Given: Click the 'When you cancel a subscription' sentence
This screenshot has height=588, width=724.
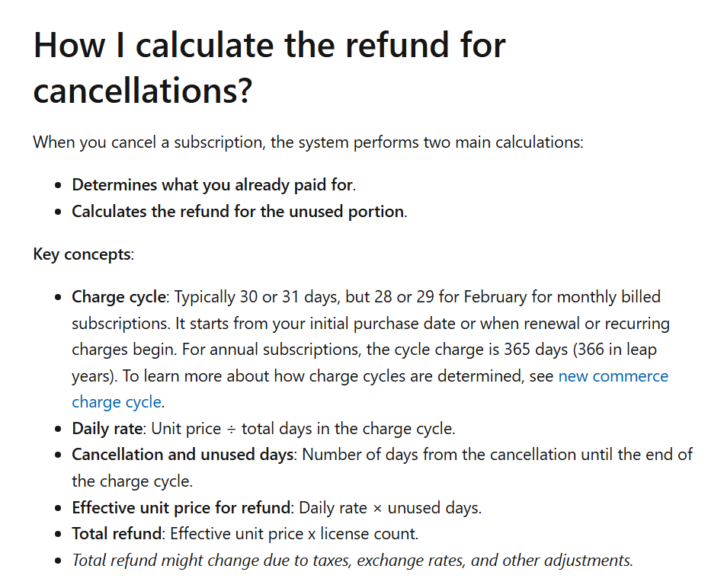Looking at the screenshot, I should (x=309, y=142).
